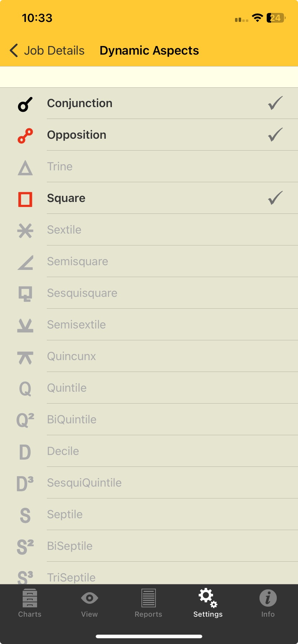
Task: Open the View tab with eye icon
Action: click(89, 604)
